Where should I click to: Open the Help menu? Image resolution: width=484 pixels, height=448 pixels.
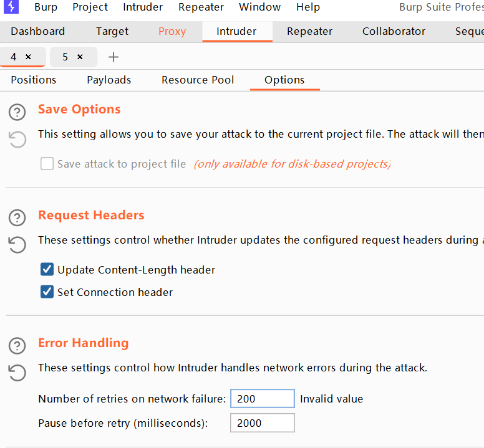(308, 7)
